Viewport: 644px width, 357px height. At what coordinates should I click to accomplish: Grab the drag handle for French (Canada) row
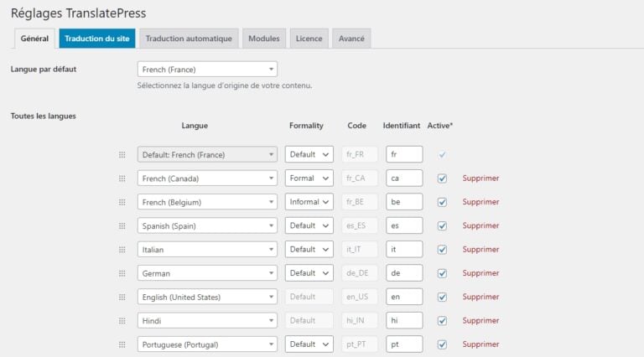click(122, 178)
